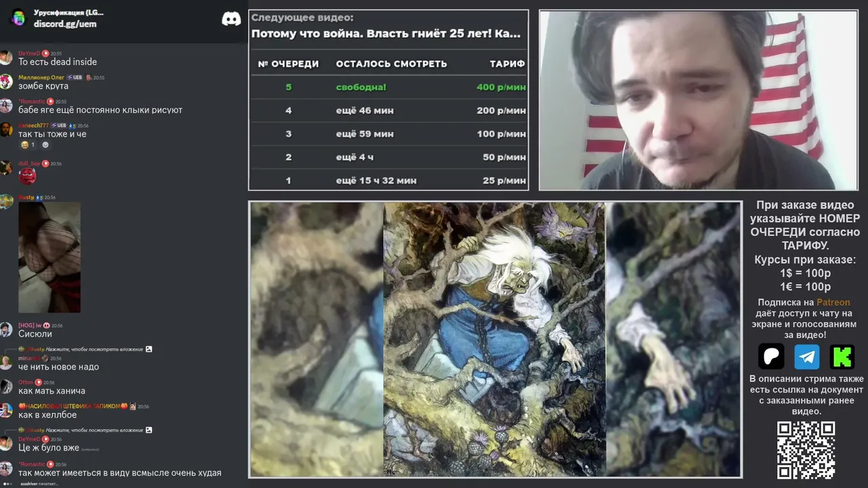Click the green 'свободна!' cell
This screenshot has width=868, height=488.
click(x=361, y=87)
